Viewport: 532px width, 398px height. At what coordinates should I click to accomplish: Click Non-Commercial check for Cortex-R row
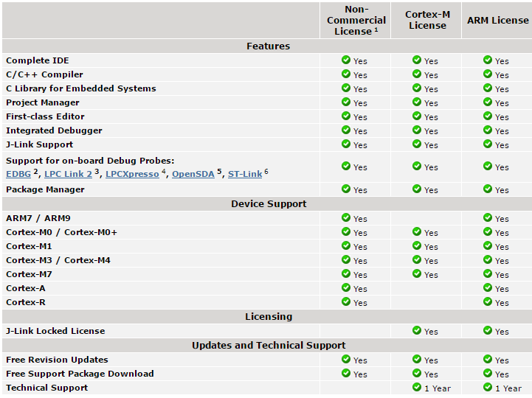coord(346,302)
